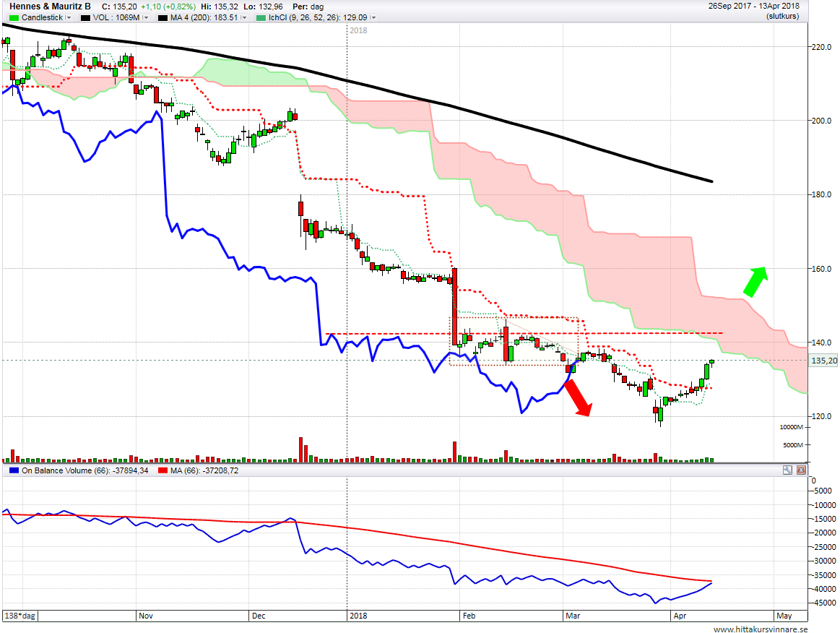Select the Nov marker on time axis
Viewport: 840px width, 633px height.
(146, 616)
